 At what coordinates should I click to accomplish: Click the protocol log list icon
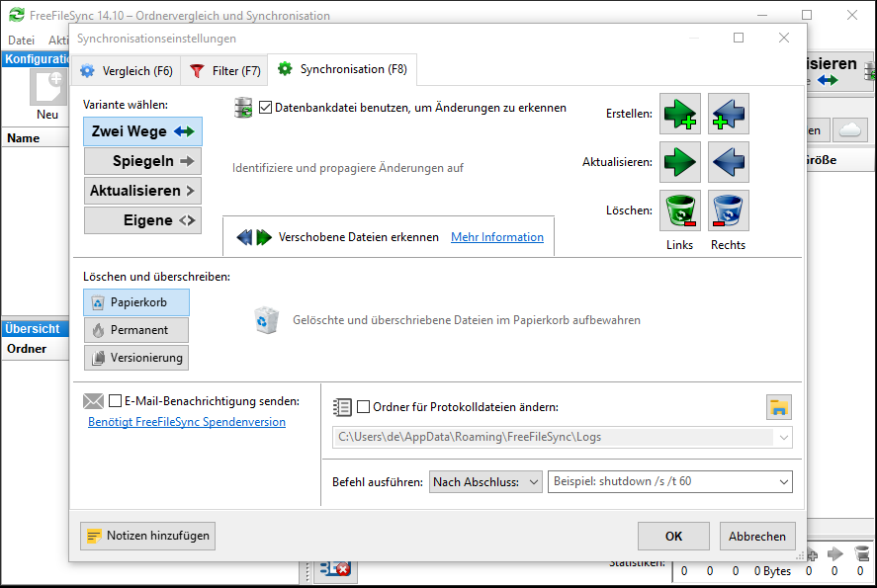[342, 407]
